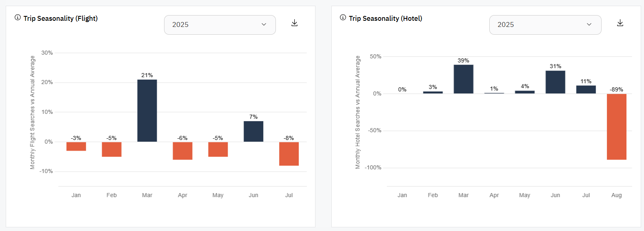644x231 pixels.
Task: Click the June 7% flight bar
Action: pyautogui.click(x=253, y=131)
